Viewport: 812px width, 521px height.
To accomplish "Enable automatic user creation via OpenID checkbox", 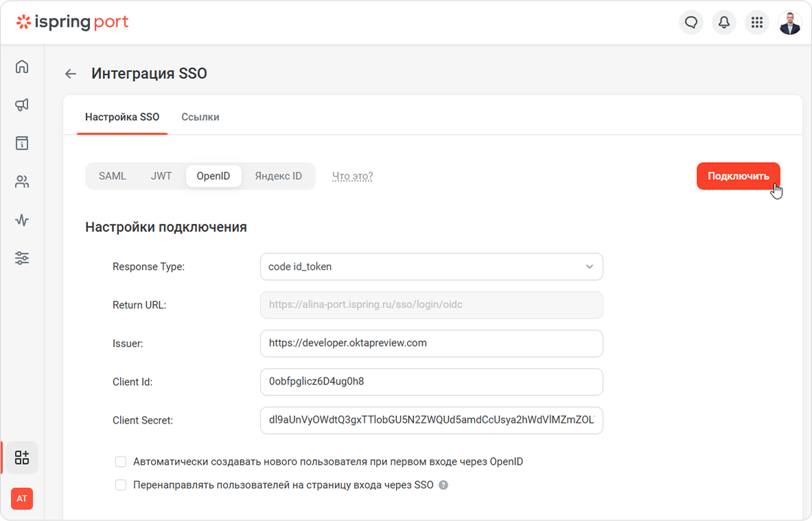I will [121, 461].
